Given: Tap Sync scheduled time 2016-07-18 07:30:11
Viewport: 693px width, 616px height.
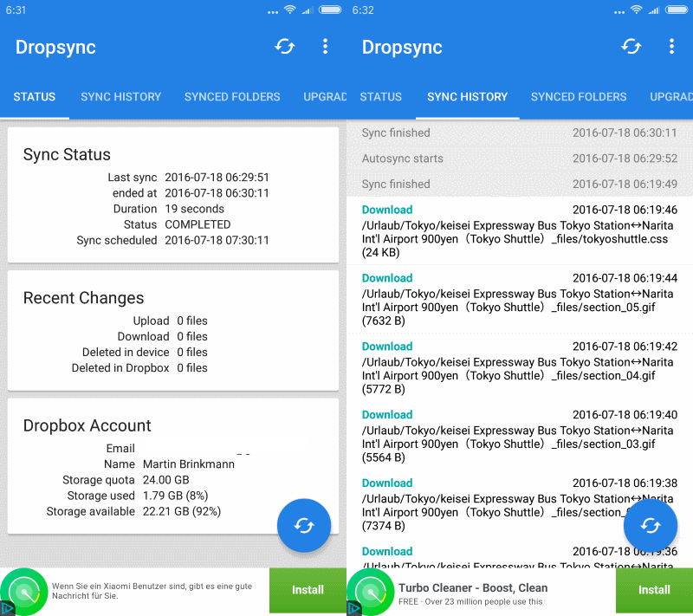Looking at the screenshot, I should (217, 240).
